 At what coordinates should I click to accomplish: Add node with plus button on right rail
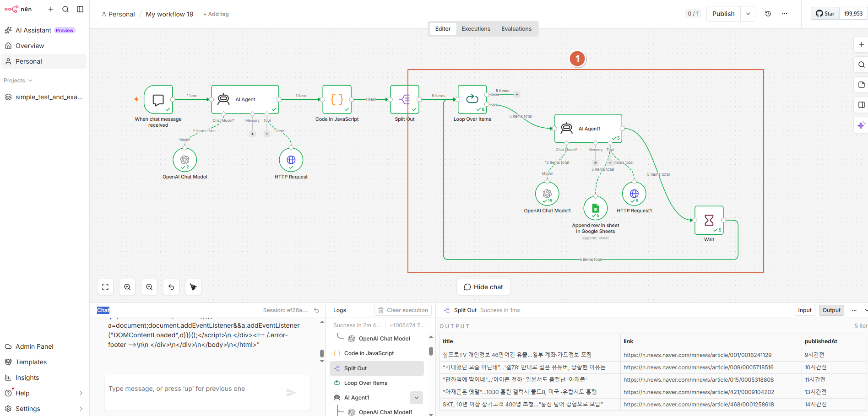click(861, 44)
